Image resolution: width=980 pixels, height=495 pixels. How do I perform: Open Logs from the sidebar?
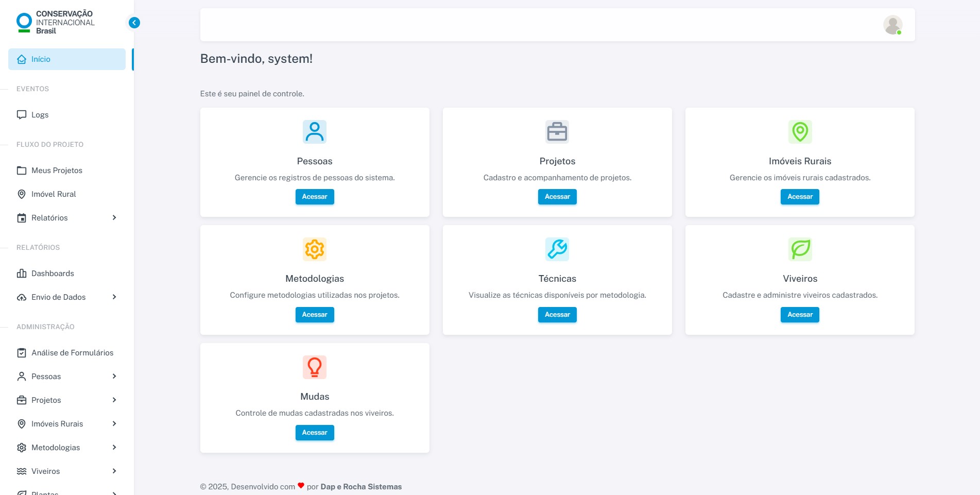point(67,115)
